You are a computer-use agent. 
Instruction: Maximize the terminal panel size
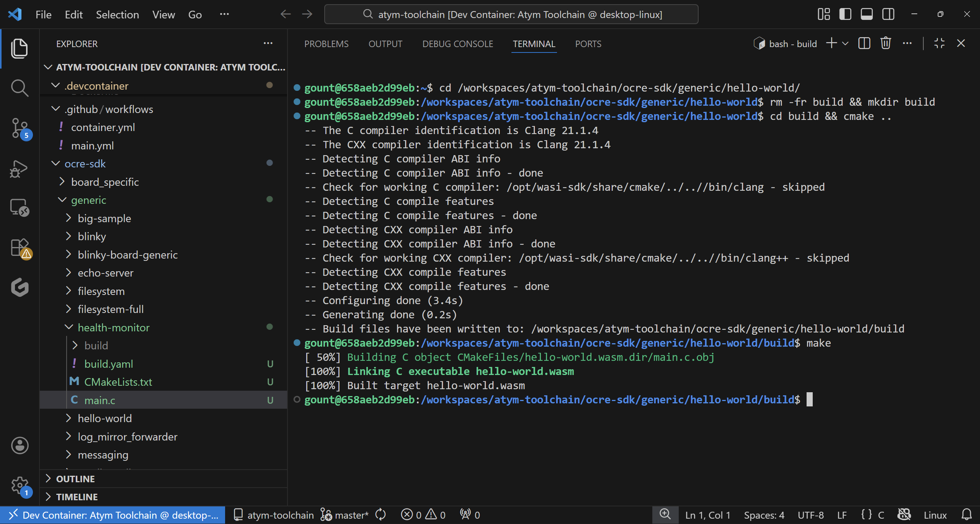pos(939,43)
